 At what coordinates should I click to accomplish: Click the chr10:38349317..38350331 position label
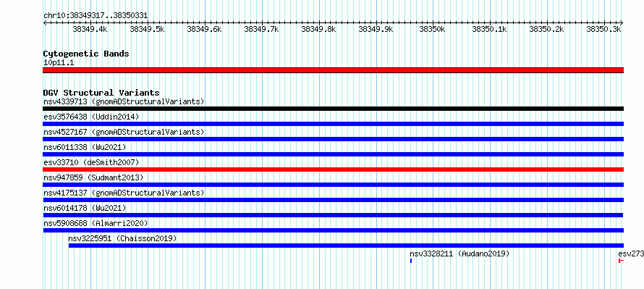96,16
